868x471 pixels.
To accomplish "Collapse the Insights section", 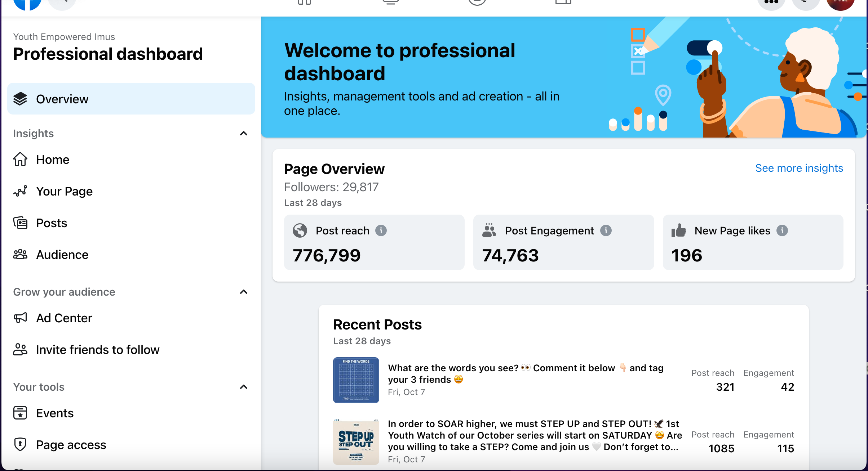I will pyautogui.click(x=244, y=134).
